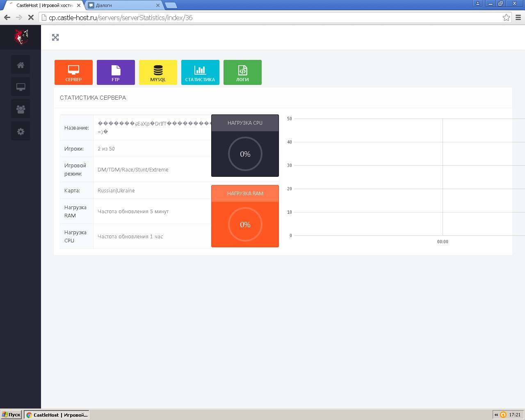Click the CastleHost wolf logo
525x420 pixels.
click(21, 37)
